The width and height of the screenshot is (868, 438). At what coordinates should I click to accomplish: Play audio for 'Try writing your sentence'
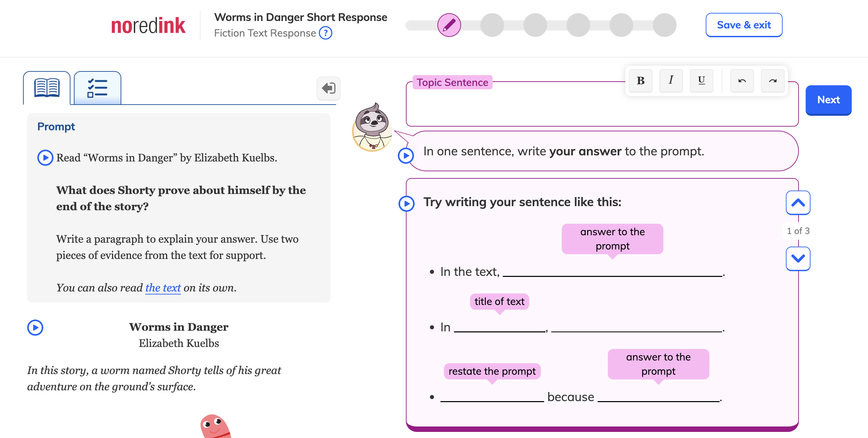tap(407, 204)
